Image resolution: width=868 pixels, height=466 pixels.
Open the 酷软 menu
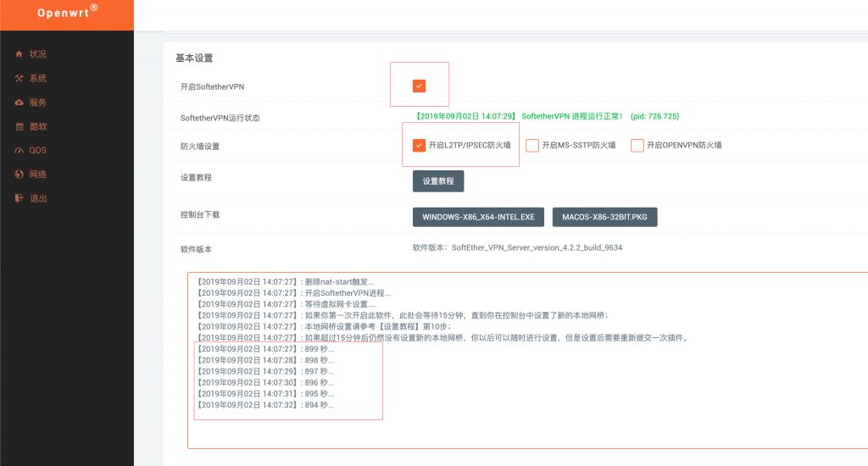(38, 126)
